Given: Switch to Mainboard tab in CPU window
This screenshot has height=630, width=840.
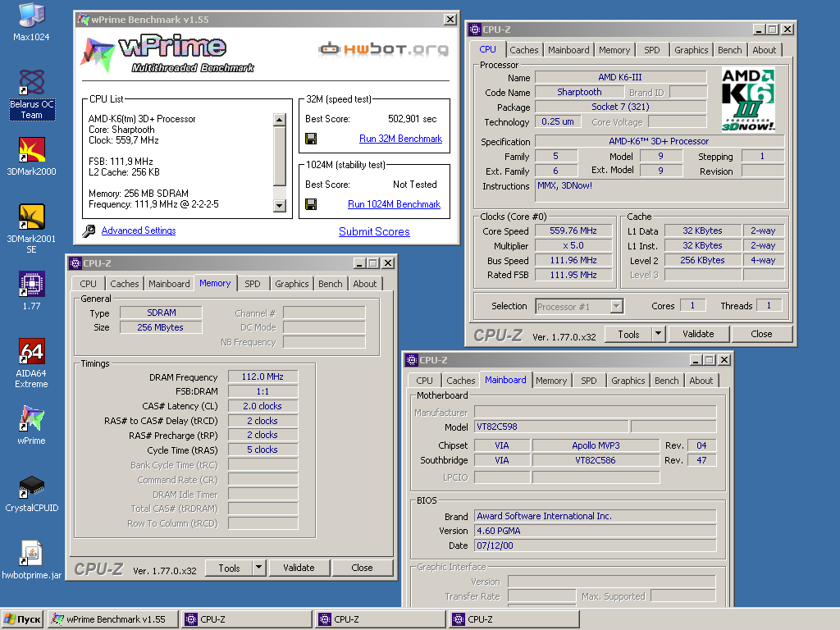Looking at the screenshot, I should [x=568, y=50].
